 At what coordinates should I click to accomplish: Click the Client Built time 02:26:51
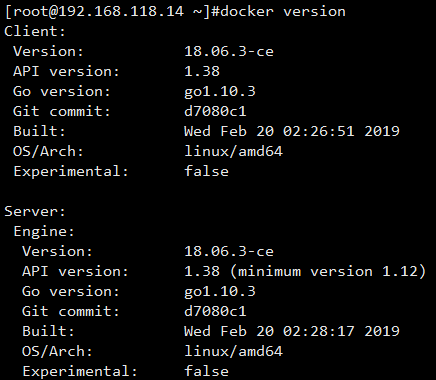(318, 131)
